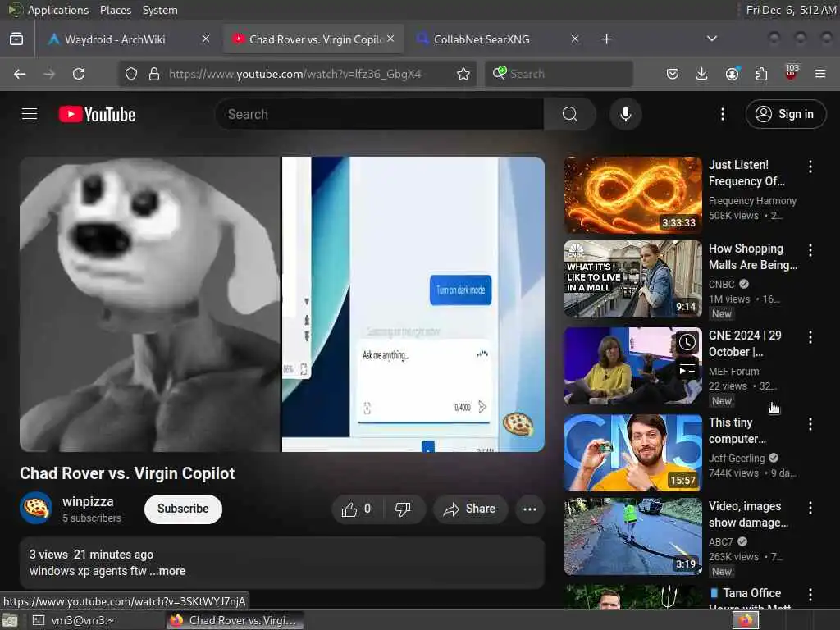840x630 pixels.
Task: Open options for GNE 2024 video
Action: click(810, 337)
